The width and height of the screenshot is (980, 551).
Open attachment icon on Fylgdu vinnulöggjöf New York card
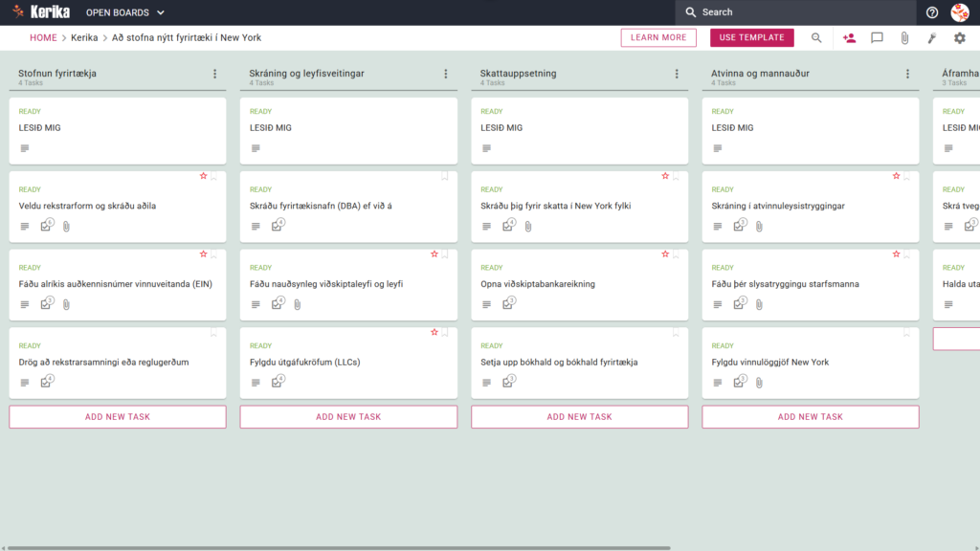[759, 383]
